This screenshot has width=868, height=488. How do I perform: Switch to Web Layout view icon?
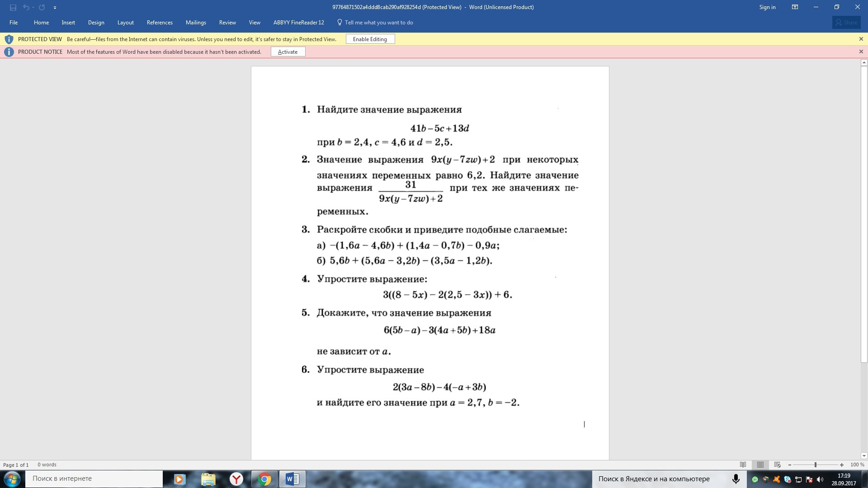(x=778, y=465)
